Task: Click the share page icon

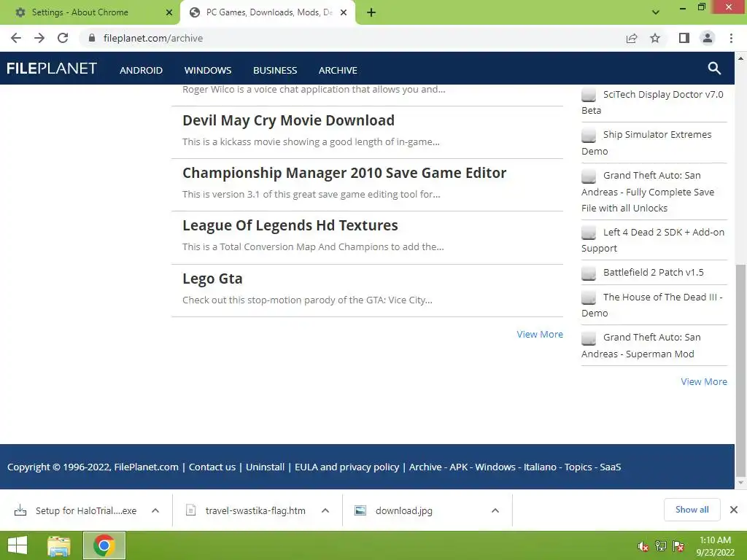Action: click(x=632, y=38)
